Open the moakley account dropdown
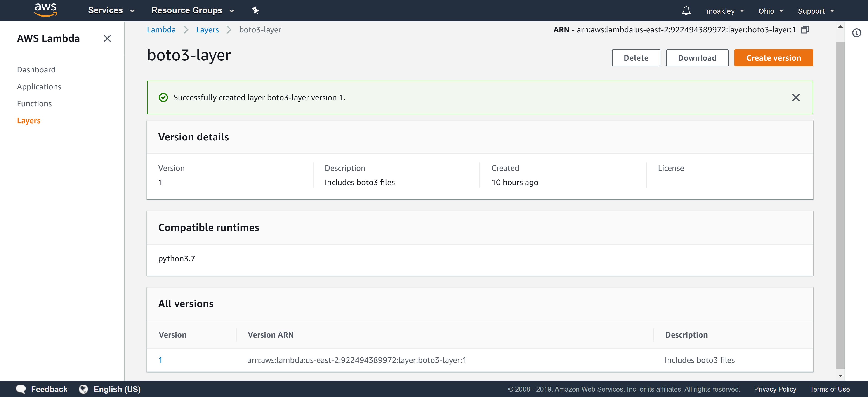This screenshot has width=868, height=397. coord(725,11)
